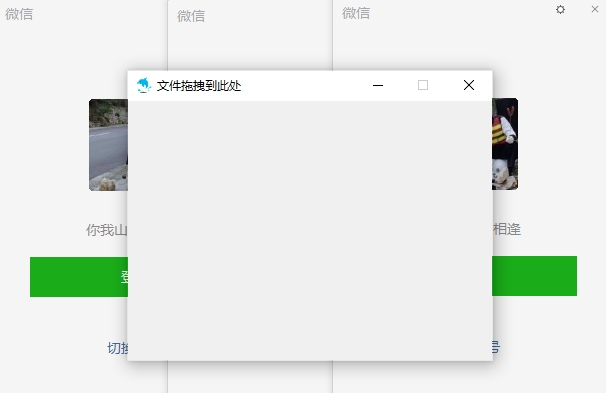Click the 文件拖拽到此处 window title text
Screen dimensions: 606x393
[x=199, y=85]
